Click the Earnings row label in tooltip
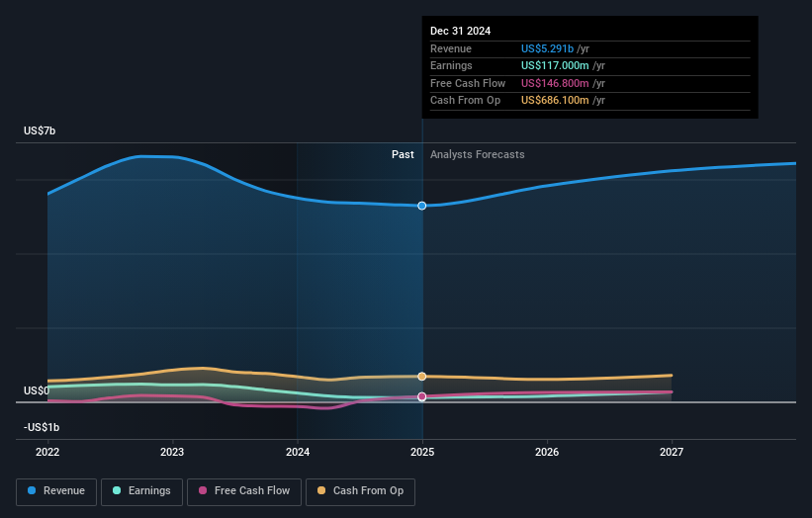Viewport: 812px width, 518px height. (x=452, y=65)
